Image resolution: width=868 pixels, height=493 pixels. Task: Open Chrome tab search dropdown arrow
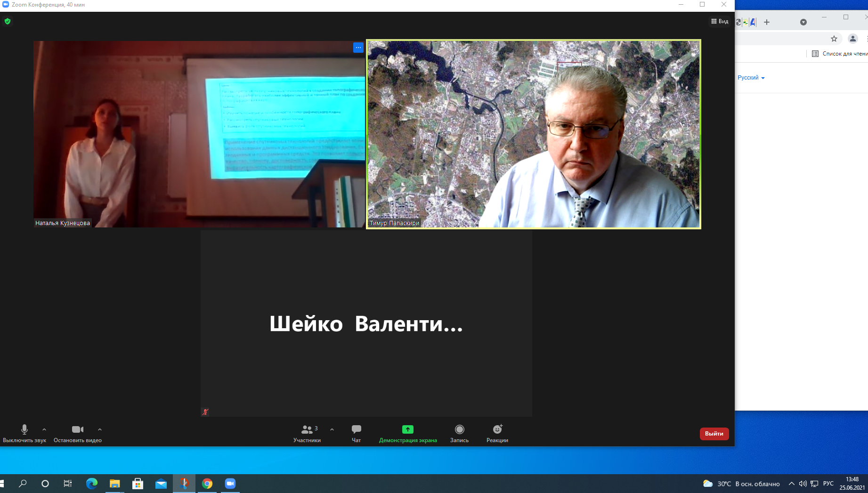(x=803, y=22)
